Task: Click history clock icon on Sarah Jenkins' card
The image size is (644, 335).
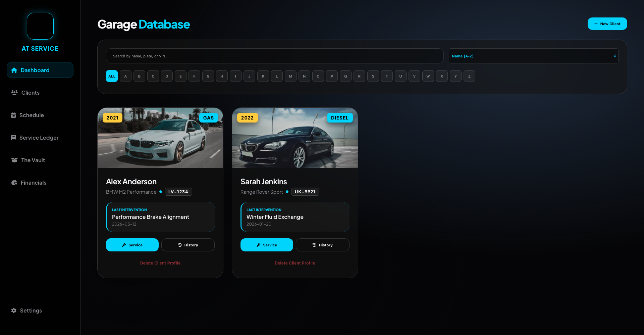Action: (314, 245)
